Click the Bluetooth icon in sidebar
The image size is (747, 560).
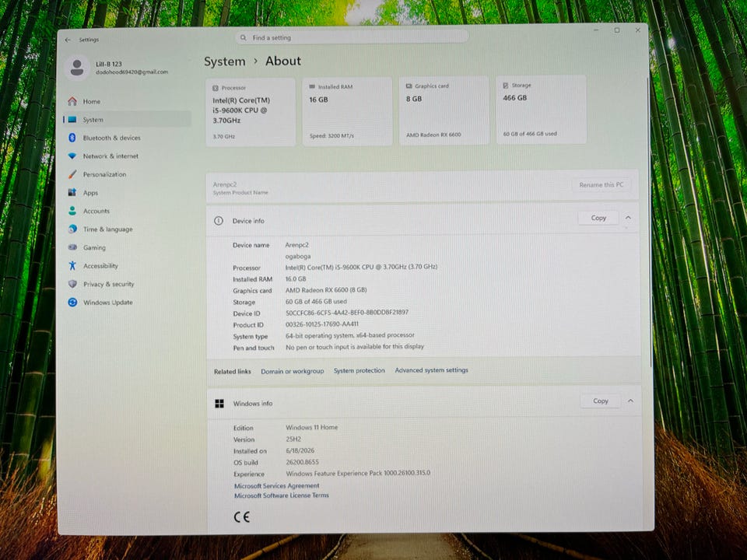tap(72, 138)
